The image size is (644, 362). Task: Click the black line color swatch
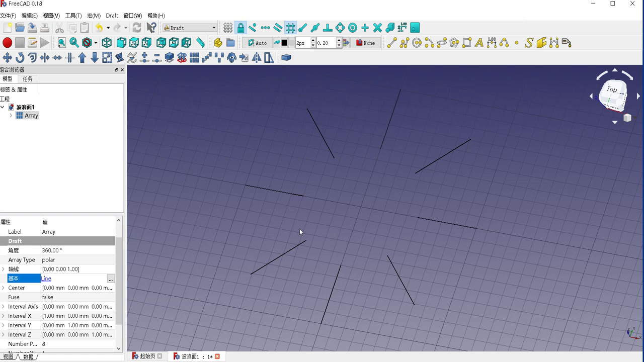coord(284,43)
